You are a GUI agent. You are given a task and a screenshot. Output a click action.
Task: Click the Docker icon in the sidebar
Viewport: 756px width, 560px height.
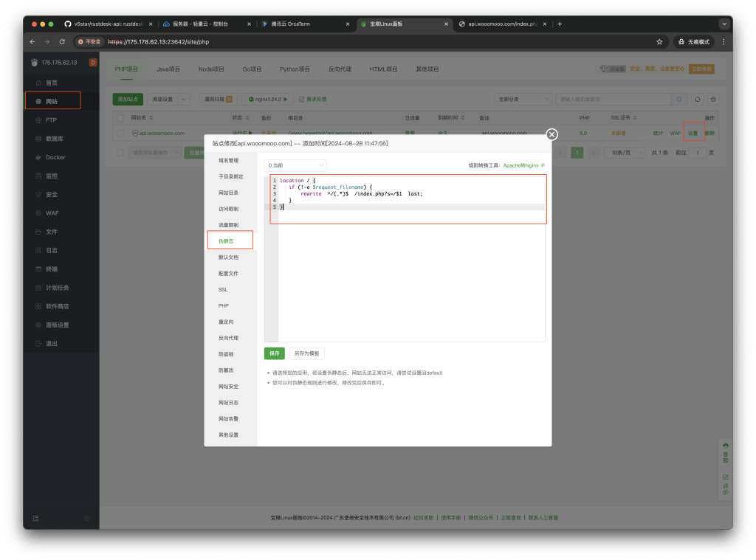pyautogui.click(x=39, y=157)
